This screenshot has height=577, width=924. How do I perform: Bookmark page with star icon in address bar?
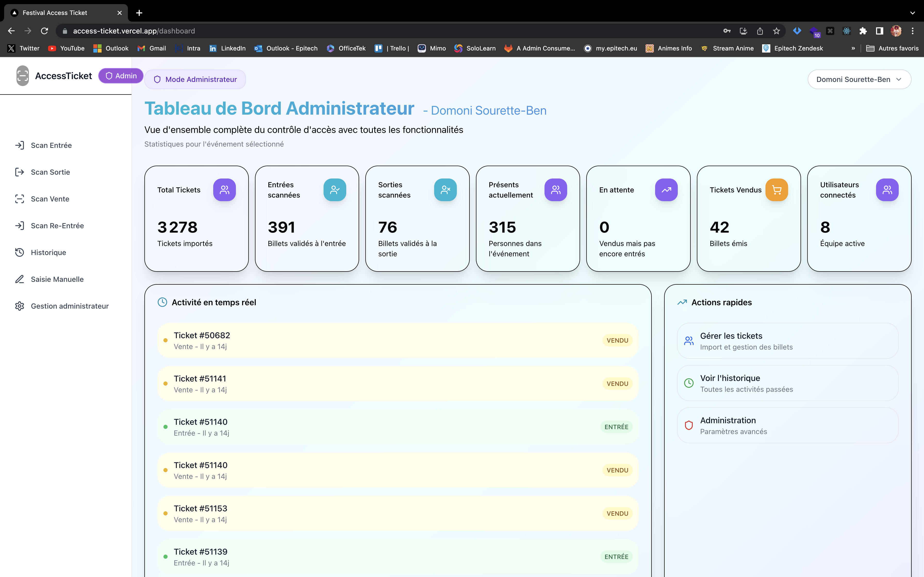(776, 31)
